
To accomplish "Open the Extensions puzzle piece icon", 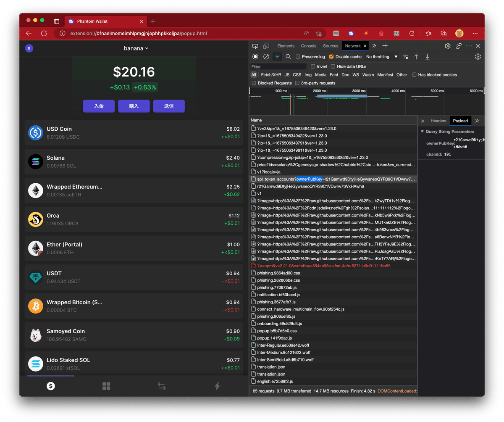I will pos(412,33).
